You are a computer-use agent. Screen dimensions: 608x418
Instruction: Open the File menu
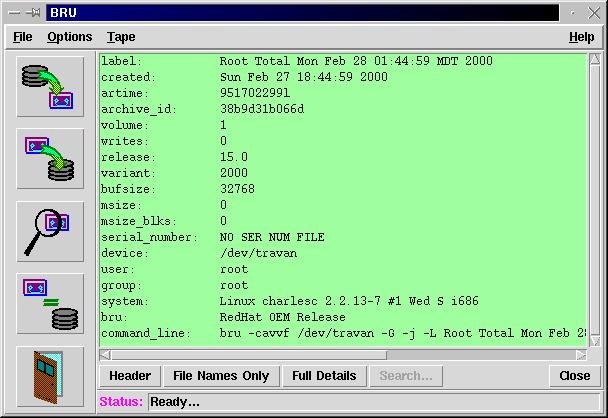pyautogui.click(x=23, y=37)
